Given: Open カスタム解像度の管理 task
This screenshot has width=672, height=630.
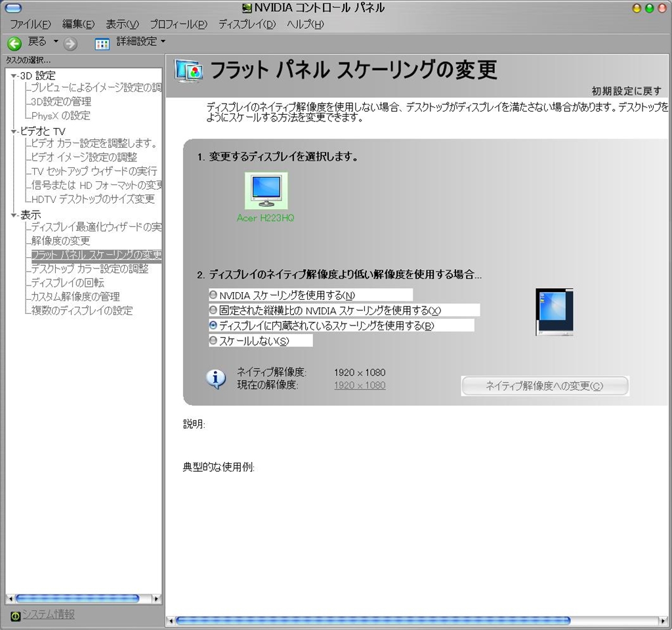Looking at the screenshot, I should (x=75, y=297).
